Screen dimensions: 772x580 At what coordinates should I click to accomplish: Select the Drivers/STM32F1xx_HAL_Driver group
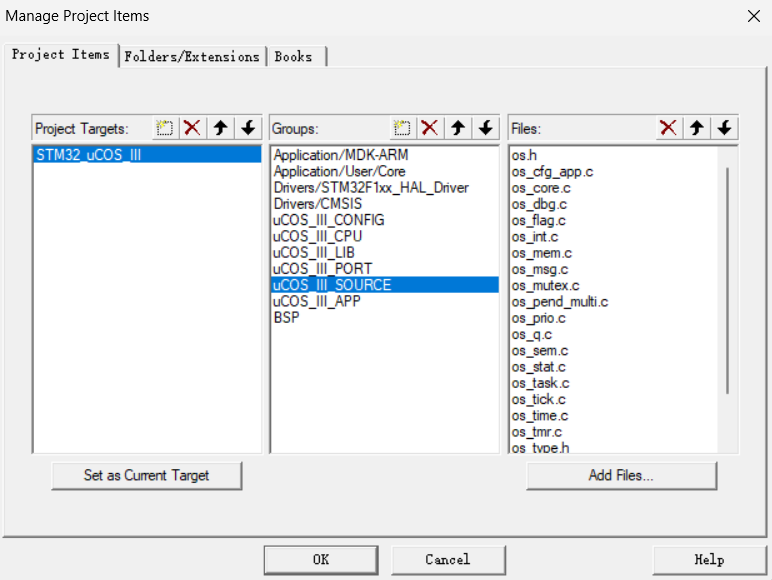point(385,188)
